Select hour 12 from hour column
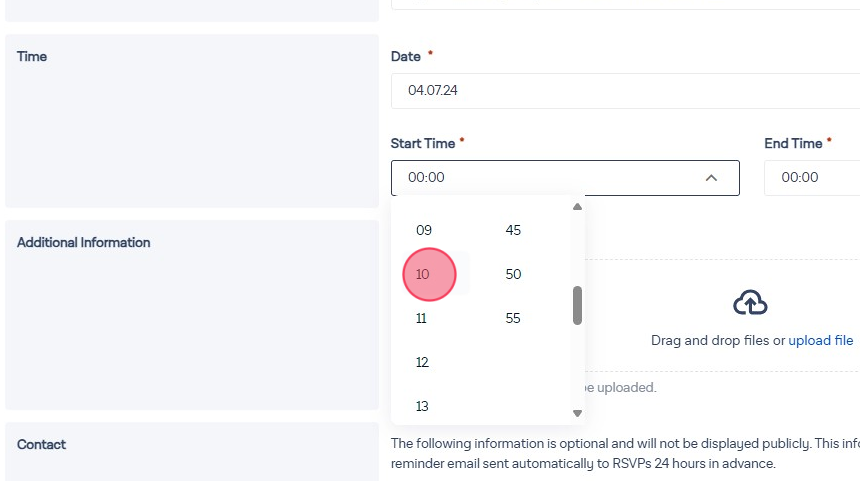 coord(422,362)
